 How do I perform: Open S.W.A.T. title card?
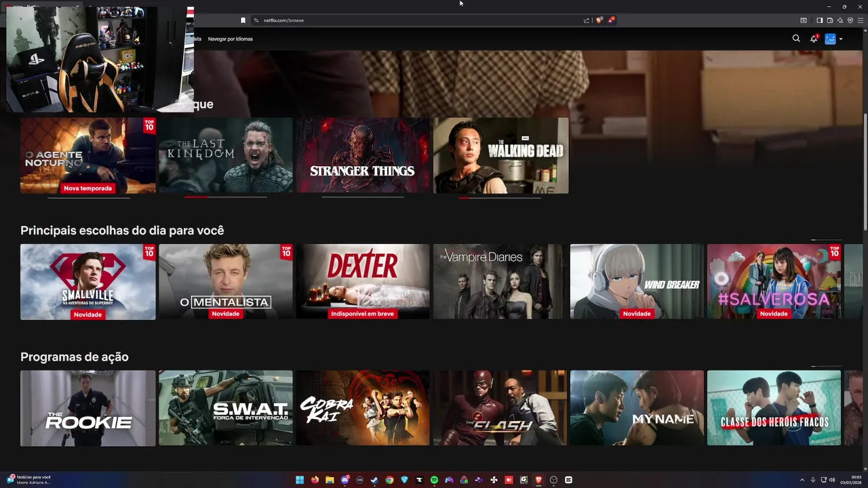tap(226, 408)
